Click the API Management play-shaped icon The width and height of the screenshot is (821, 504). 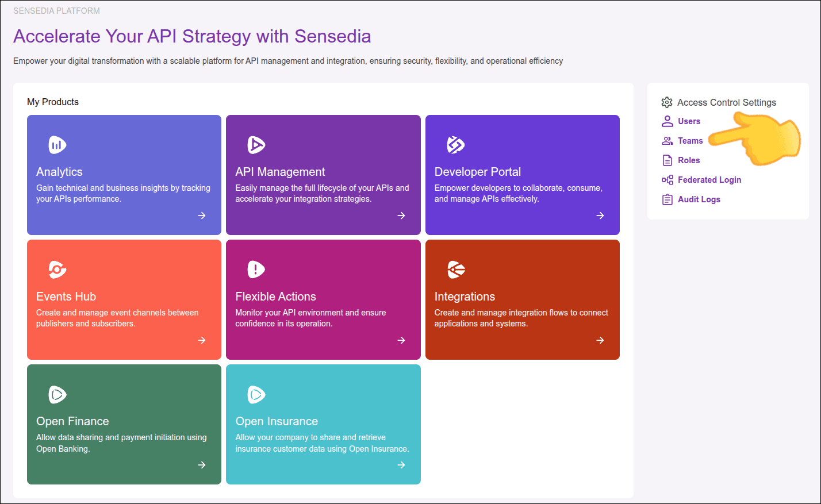point(256,145)
